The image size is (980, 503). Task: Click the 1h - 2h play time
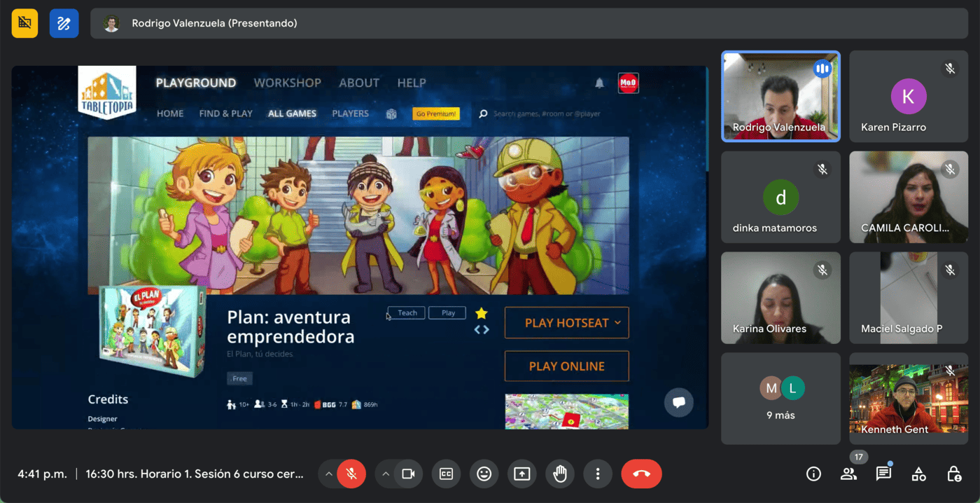(295, 404)
